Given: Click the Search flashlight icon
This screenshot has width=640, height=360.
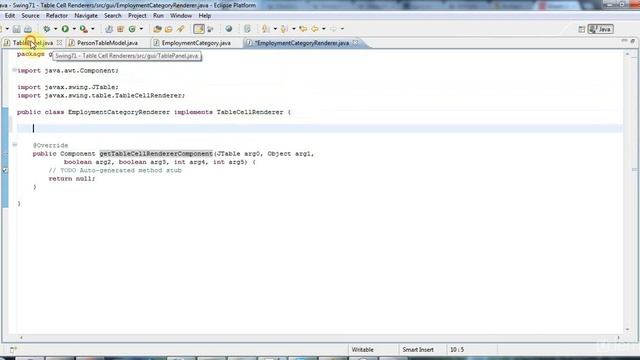Looking at the screenshot, I should pyautogui.click(x=180, y=29).
